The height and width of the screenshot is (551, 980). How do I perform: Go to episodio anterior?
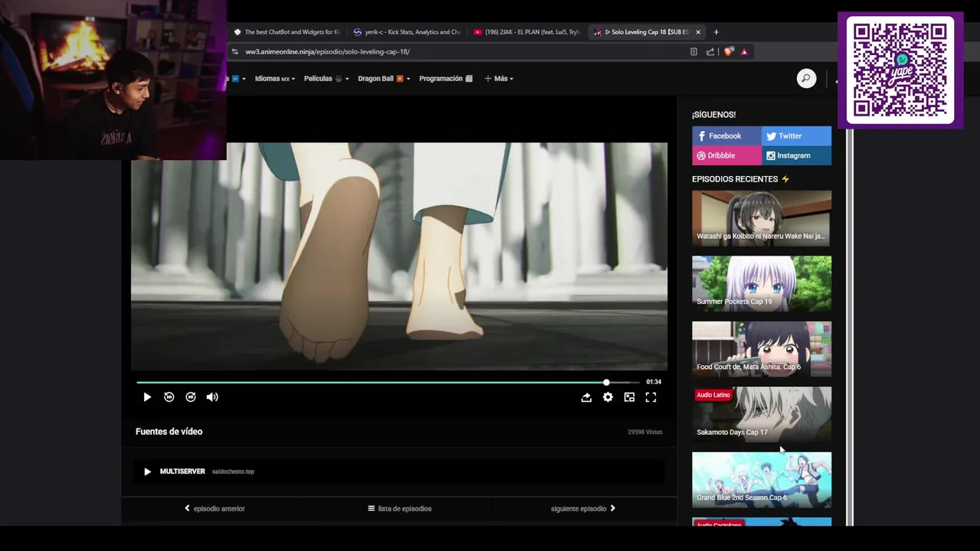pyautogui.click(x=214, y=508)
